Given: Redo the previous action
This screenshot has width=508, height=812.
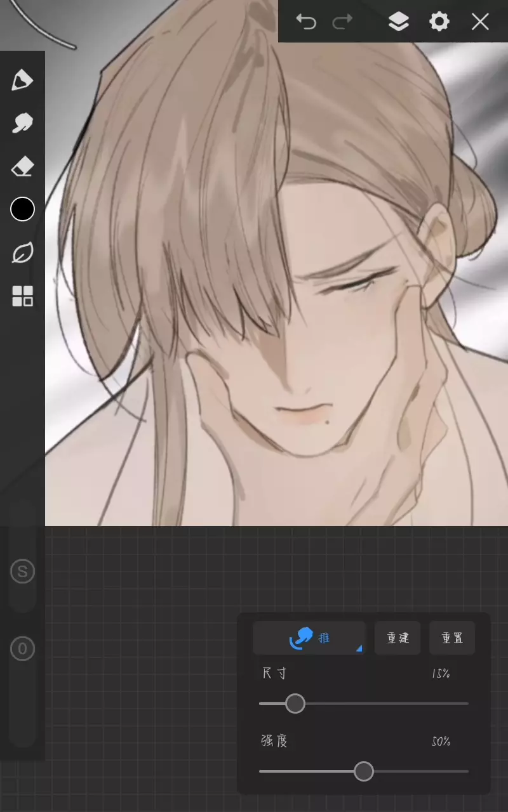Looking at the screenshot, I should coord(343,22).
